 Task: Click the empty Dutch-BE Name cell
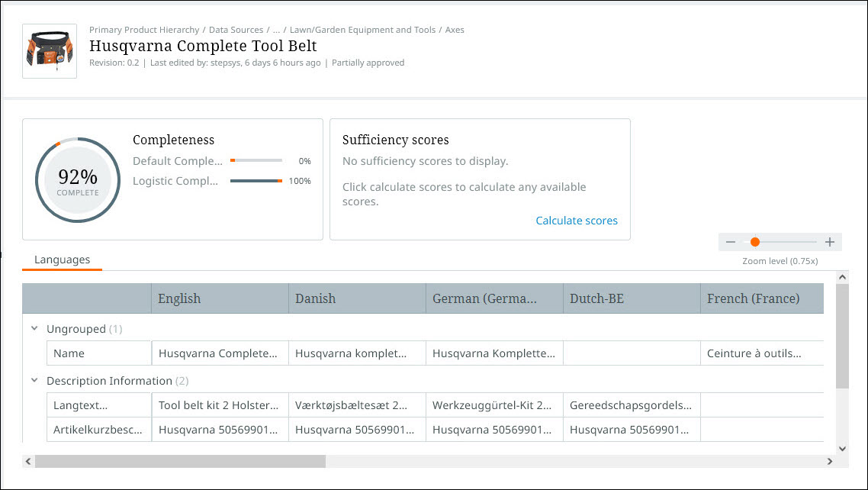(x=631, y=353)
